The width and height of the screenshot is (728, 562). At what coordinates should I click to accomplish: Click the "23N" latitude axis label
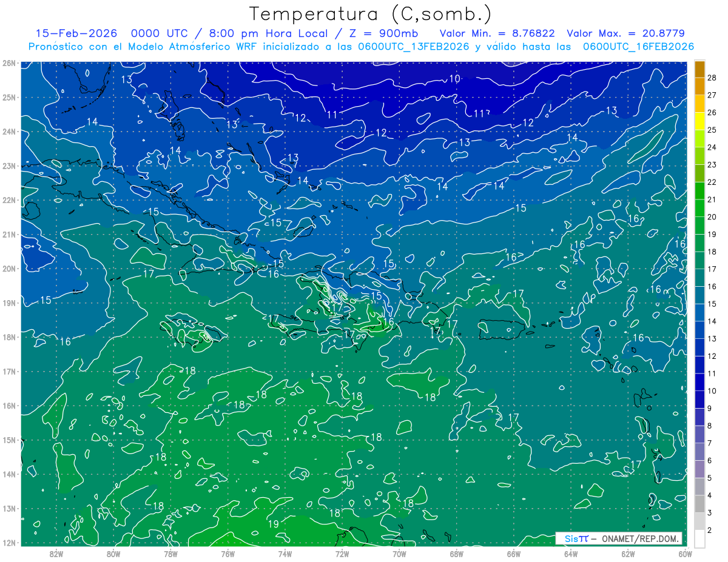coord(10,166)
